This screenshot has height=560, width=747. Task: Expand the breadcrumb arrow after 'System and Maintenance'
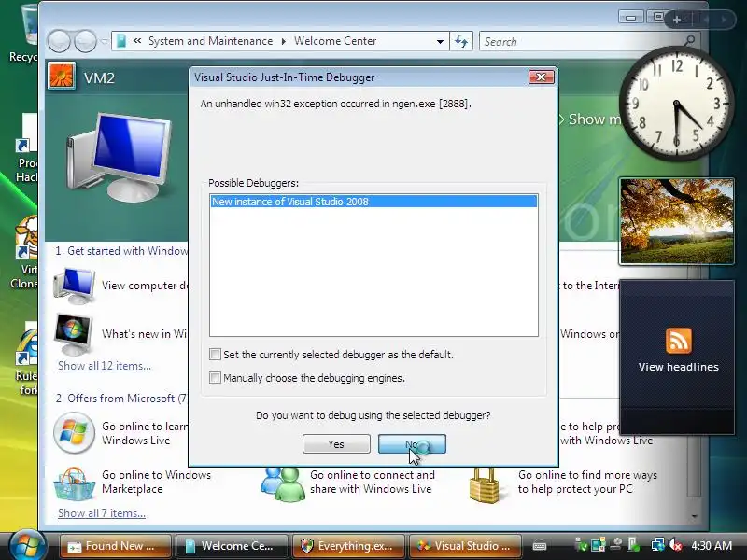click(284, 41)
